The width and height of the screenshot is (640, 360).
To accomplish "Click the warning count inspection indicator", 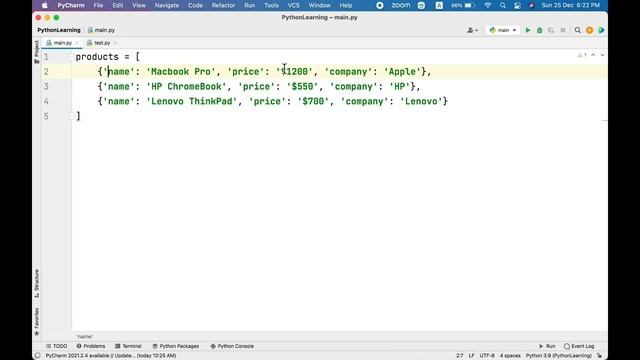I will (x=582, y=55).
